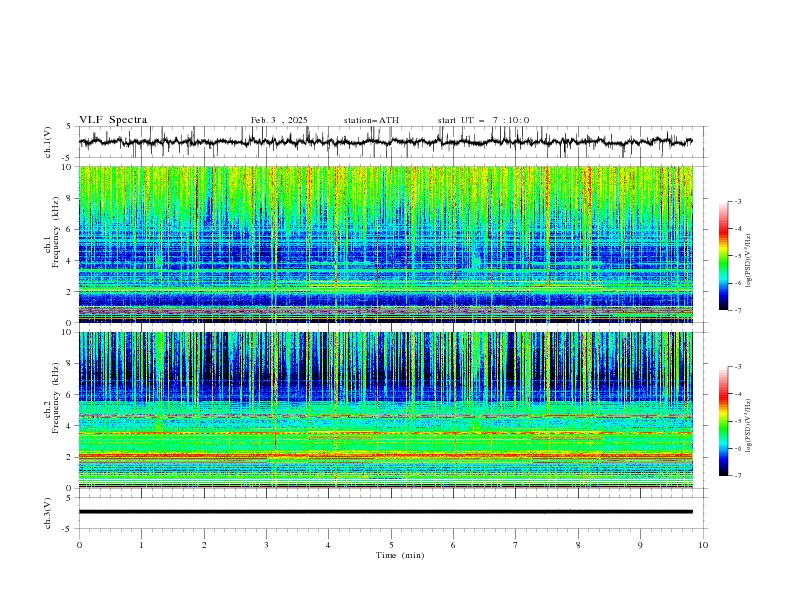Click the ch.1 colorbar log(PSD) label

(x=749, y=261)
